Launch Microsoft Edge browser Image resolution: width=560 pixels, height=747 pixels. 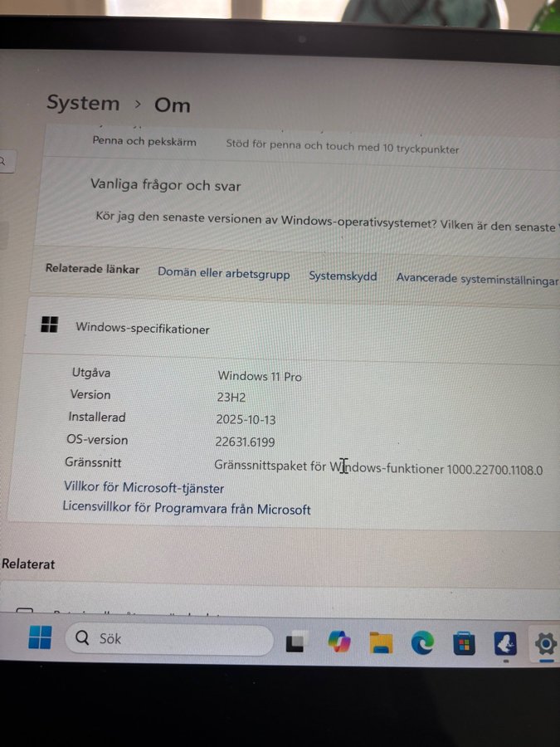click(x=423, y=642)
